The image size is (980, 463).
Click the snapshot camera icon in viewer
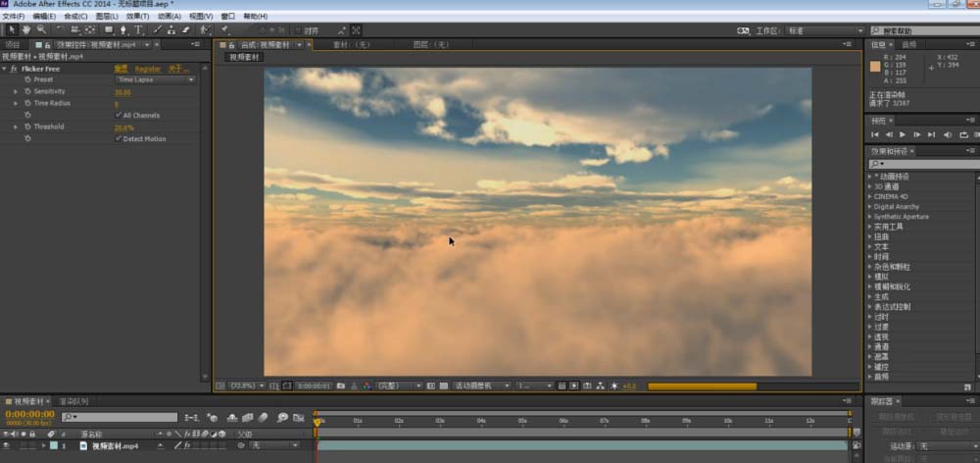coord(341,386)
